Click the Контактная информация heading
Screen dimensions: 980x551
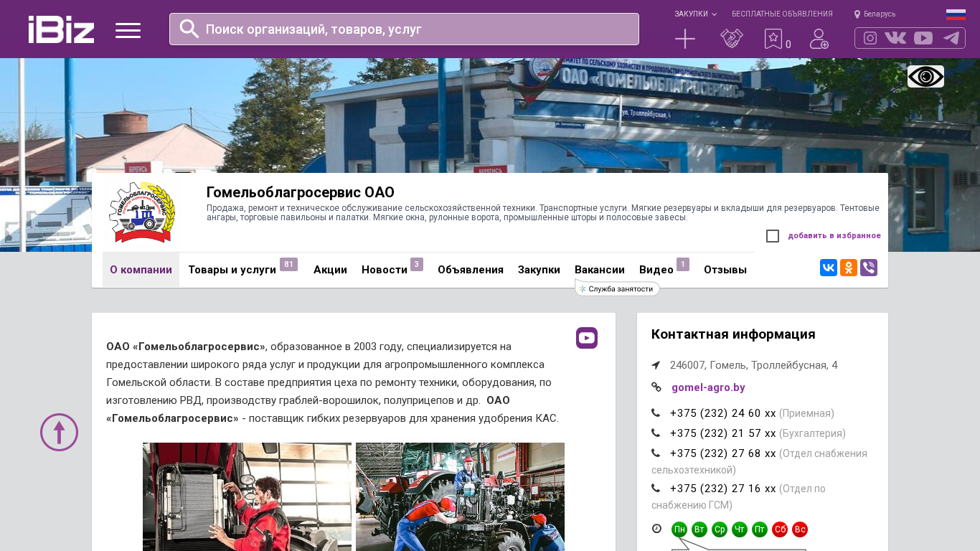click(x=733, y=334)
